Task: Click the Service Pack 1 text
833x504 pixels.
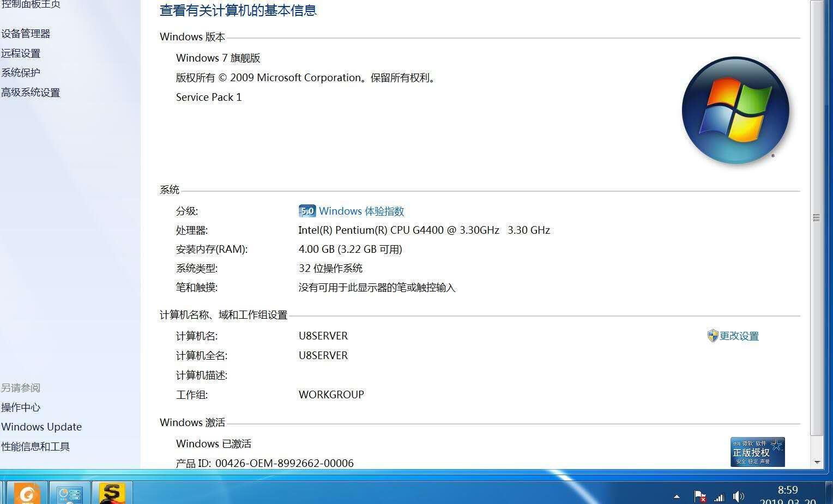Action: click(x=209, y=97)
